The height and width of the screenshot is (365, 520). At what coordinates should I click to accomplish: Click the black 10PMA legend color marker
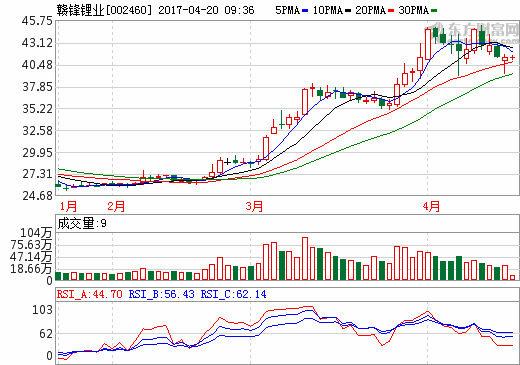tap(348, 11)
